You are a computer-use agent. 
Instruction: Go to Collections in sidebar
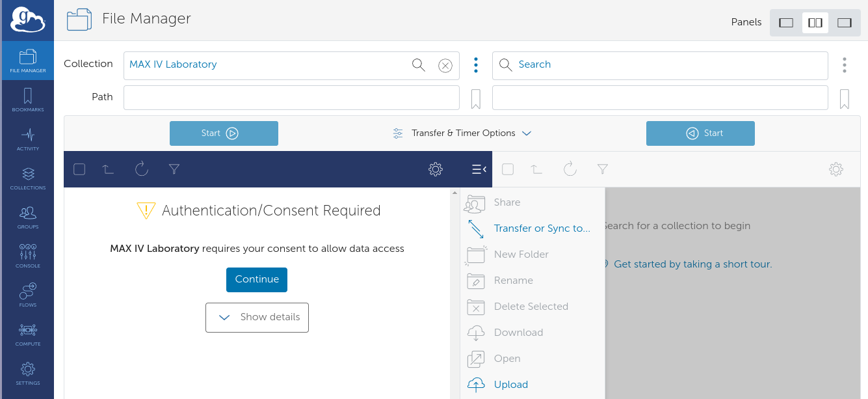27,178
